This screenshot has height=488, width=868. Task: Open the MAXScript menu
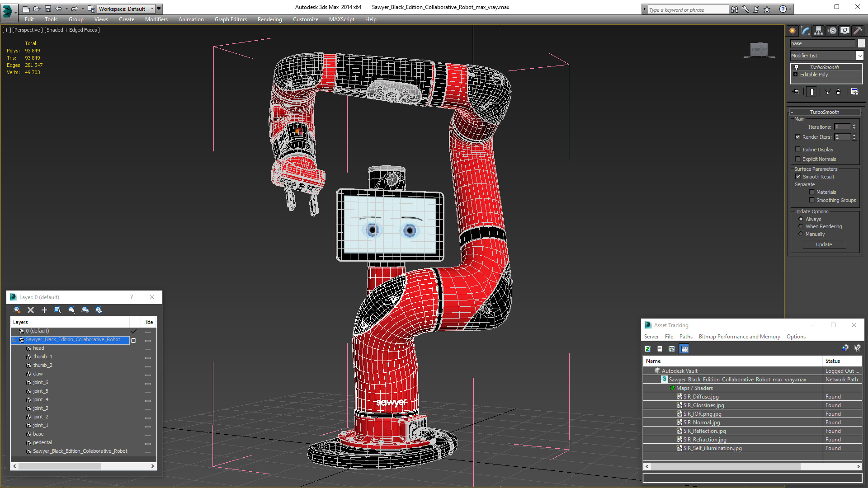(x=341, y=19)
